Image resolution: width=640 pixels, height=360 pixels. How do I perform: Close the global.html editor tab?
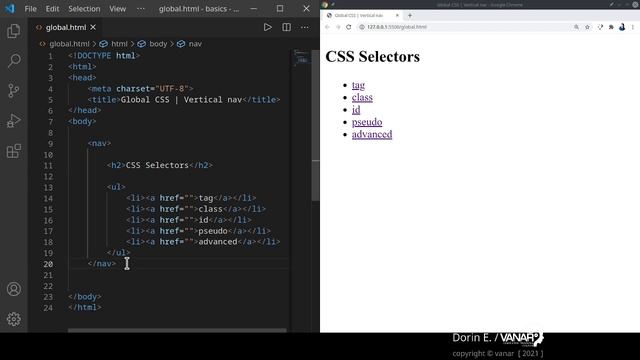[93, 27]
